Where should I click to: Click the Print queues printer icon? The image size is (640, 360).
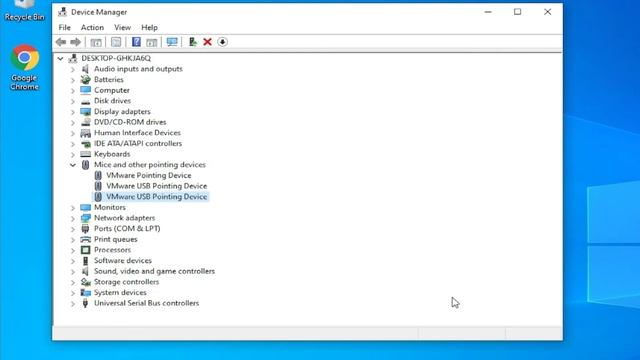[85, 239]
